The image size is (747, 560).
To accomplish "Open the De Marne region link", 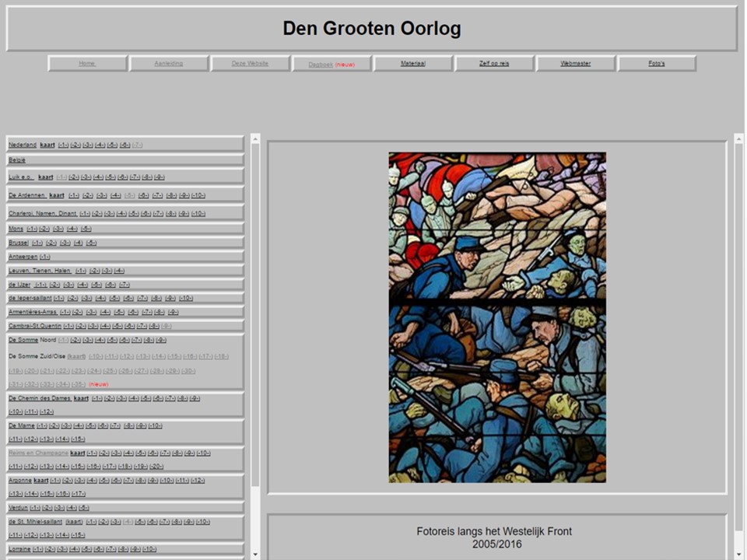I will (22, 425).
